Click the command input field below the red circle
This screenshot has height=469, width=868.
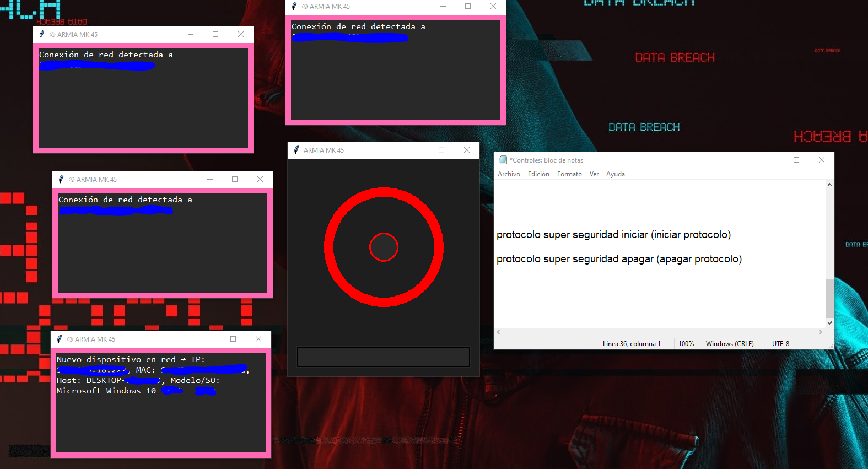coord(384,357)
